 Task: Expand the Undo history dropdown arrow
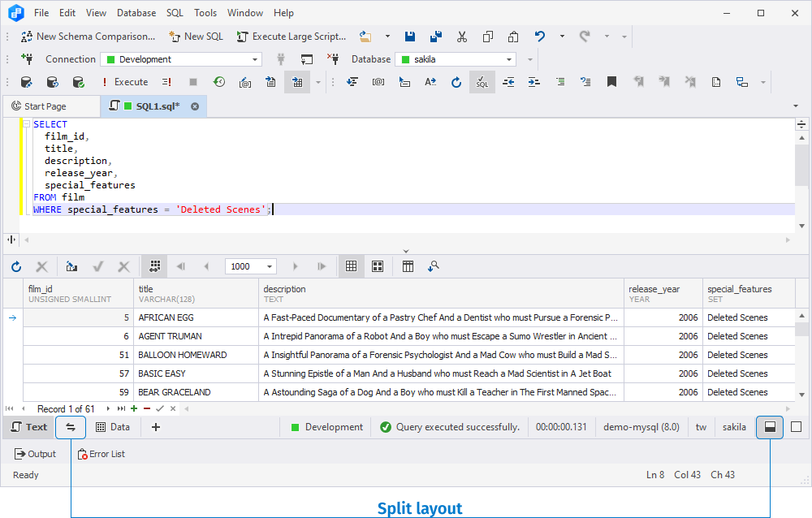(x=562, y=37)
